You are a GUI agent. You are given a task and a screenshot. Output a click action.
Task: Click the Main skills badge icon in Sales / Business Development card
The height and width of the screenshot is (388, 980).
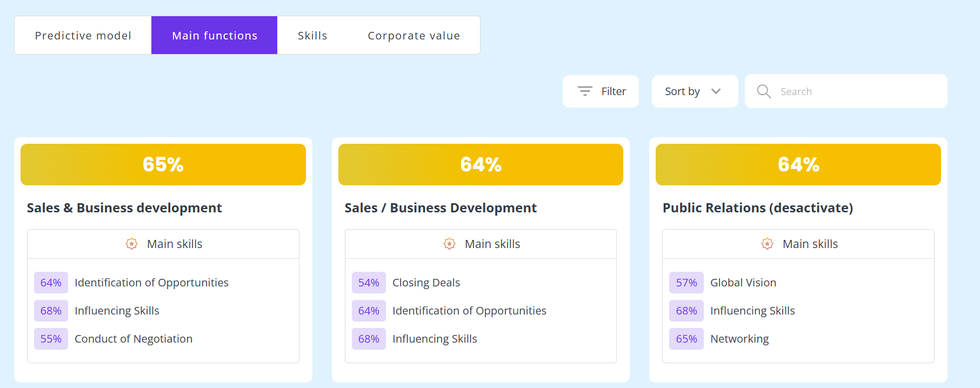(x=450, y=244)
